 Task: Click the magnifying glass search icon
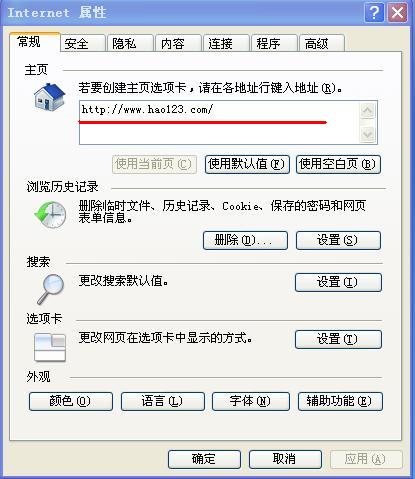(x=50, y=289)
